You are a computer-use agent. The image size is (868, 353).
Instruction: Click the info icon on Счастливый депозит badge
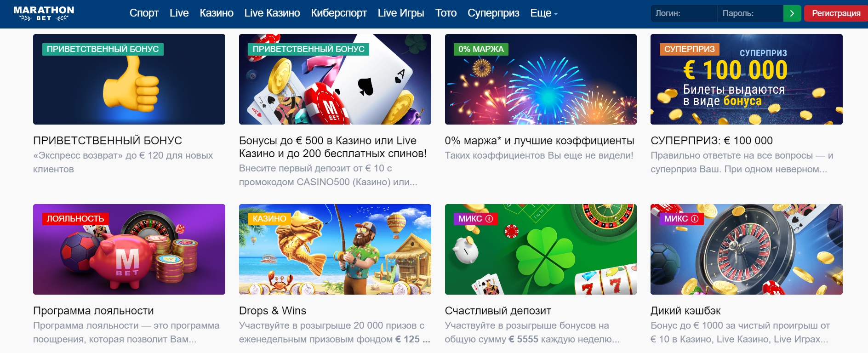pos(489,219)
